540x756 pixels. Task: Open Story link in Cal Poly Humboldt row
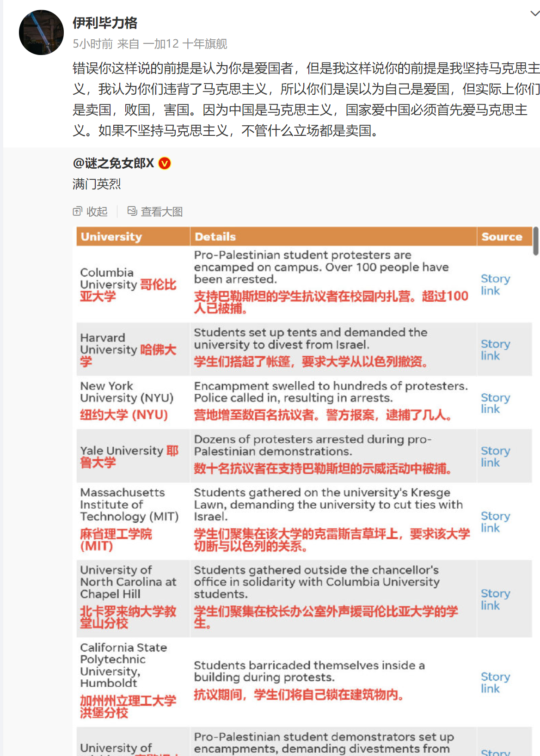tap(495, 683)
